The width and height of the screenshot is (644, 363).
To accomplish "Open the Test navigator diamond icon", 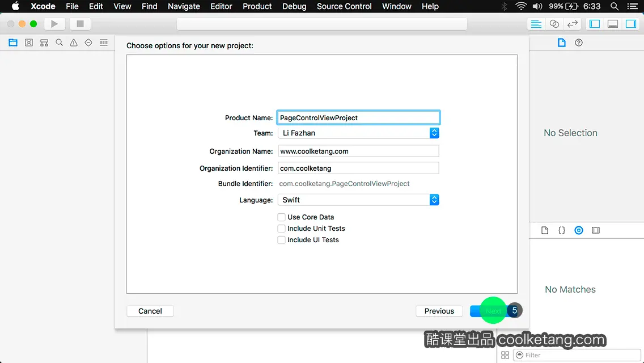I will coord(88,43).
